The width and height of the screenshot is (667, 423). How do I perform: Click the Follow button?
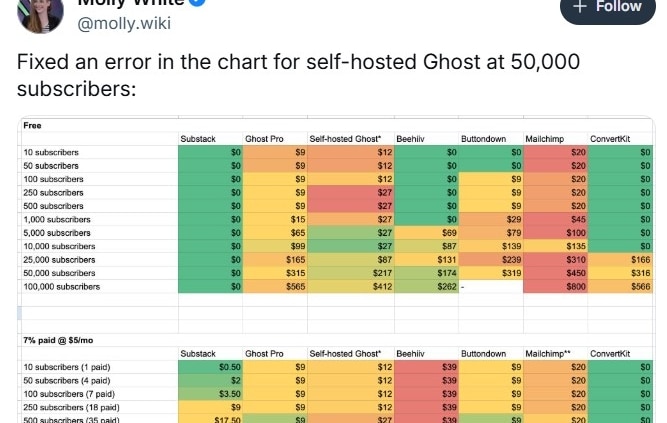(607, 8)
